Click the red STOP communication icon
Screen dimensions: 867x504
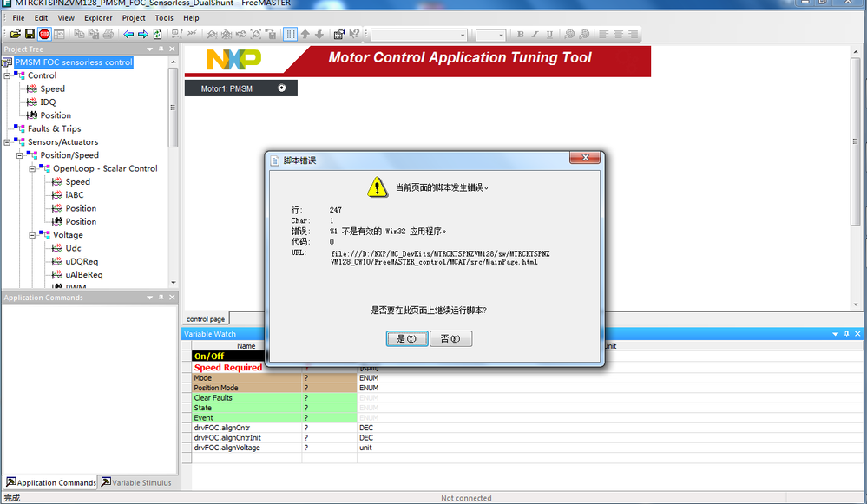[44, 34]
